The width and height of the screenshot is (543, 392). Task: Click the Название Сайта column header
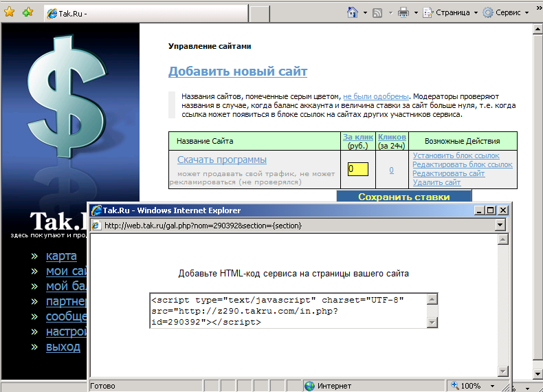(x=205, y=141)
